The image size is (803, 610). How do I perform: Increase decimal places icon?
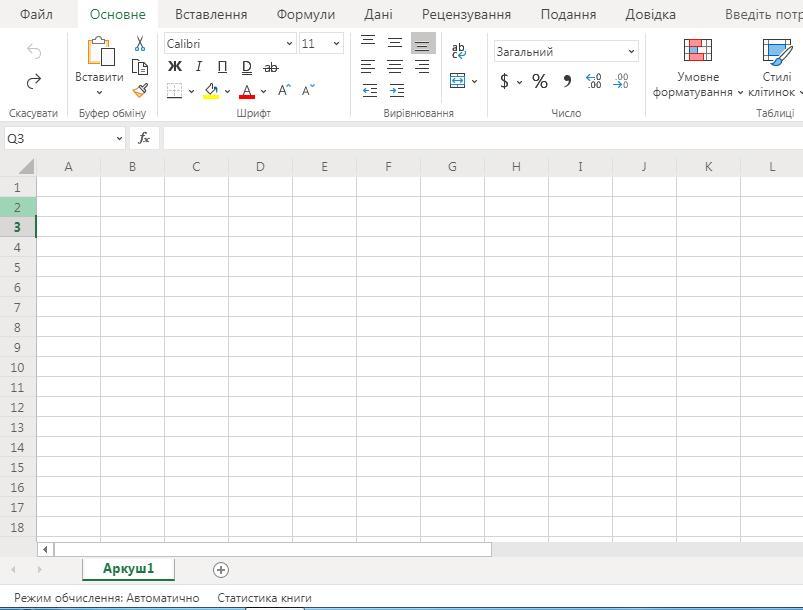(594, 81)
